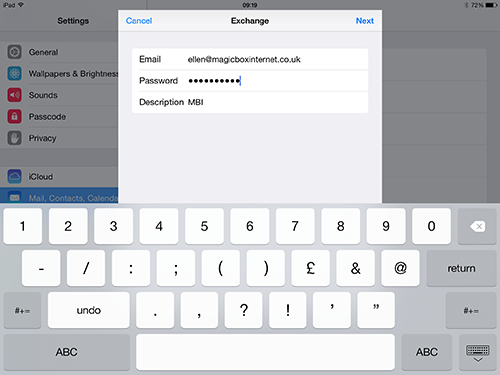Viewport: 500px width, 375px height.
Task: Tap the Mail envelope icon in sidebar
Action: click(x=14, y=197)
